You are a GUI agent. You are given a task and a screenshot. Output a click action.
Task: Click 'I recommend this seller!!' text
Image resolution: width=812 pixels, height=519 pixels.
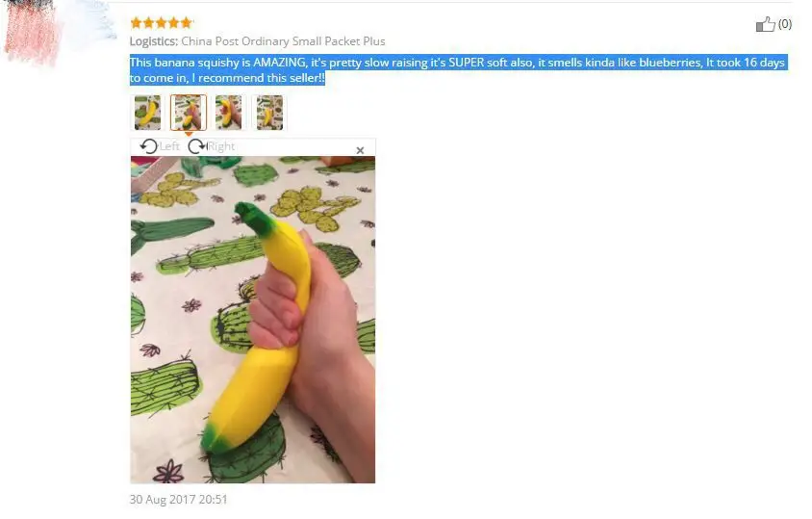[258, 78]
